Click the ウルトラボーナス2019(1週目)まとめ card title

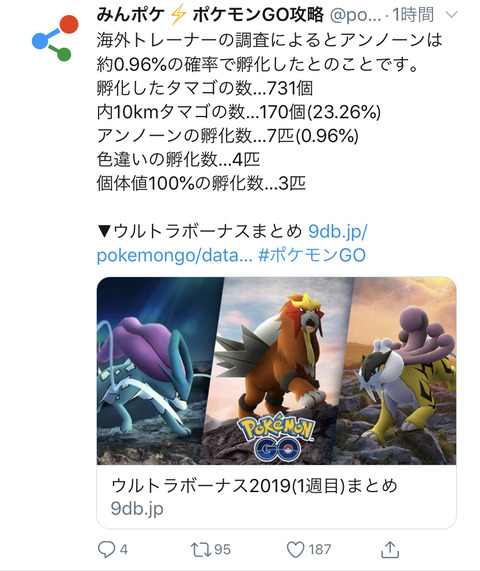click(x=254, y=486)
